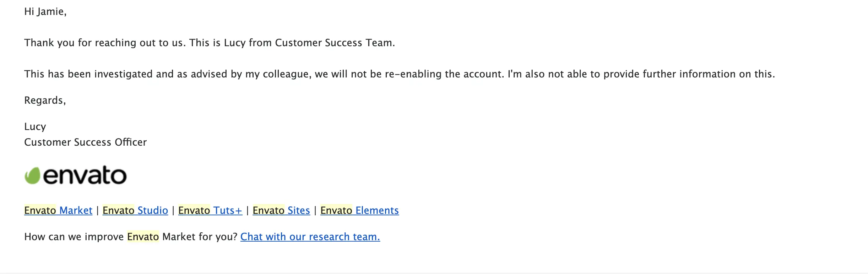Screen dimensions: 868x275
Task: Click highlighted 'Envato' in the improvement question
Action: coord(143,237)
